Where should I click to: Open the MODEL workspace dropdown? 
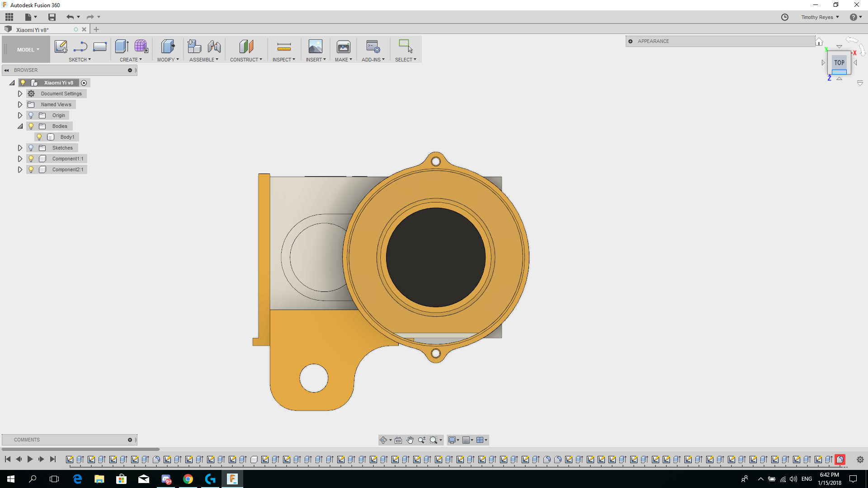point(28,50)
